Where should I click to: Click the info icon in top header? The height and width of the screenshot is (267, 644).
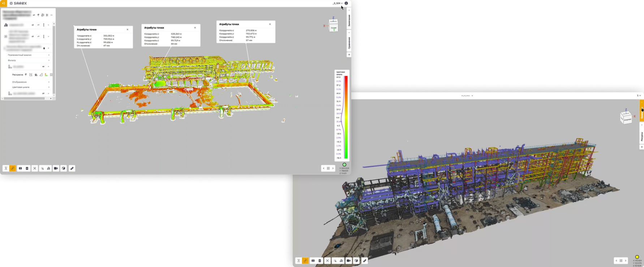[346, 3]
